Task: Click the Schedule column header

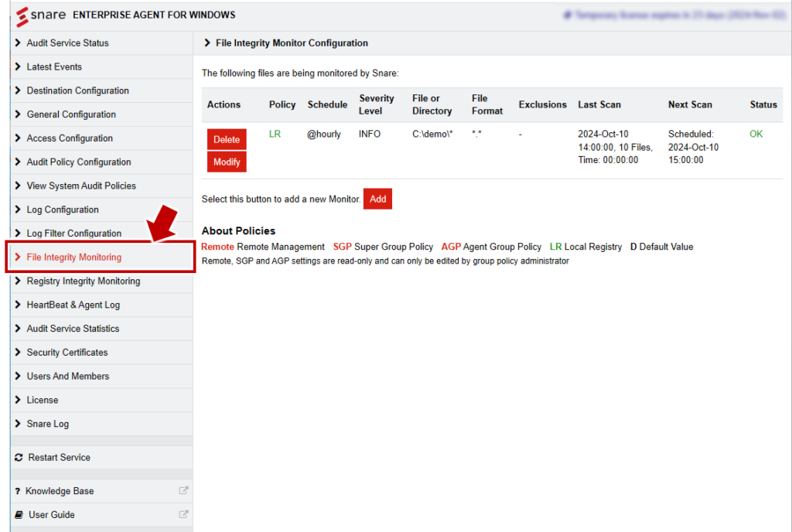Action: [327, 104]
